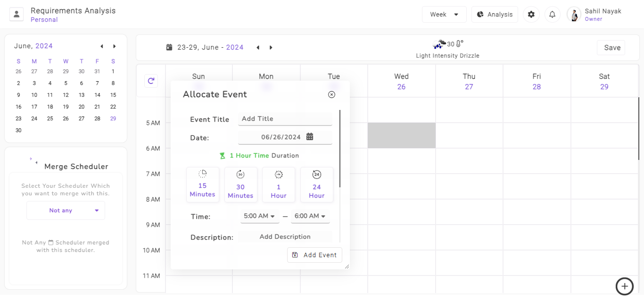Open the Not any scheduler dropdown
Viewport: 644px width, 301px height.
tap(66, 210)
